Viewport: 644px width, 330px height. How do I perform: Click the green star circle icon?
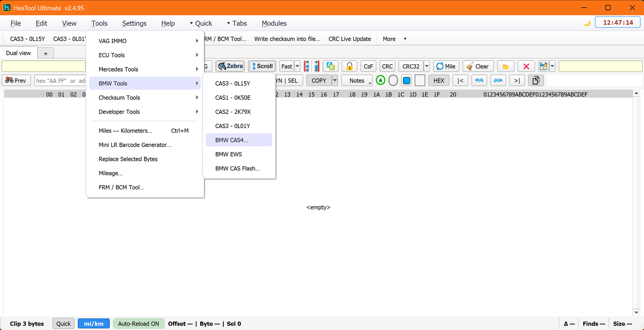[380, 80]
